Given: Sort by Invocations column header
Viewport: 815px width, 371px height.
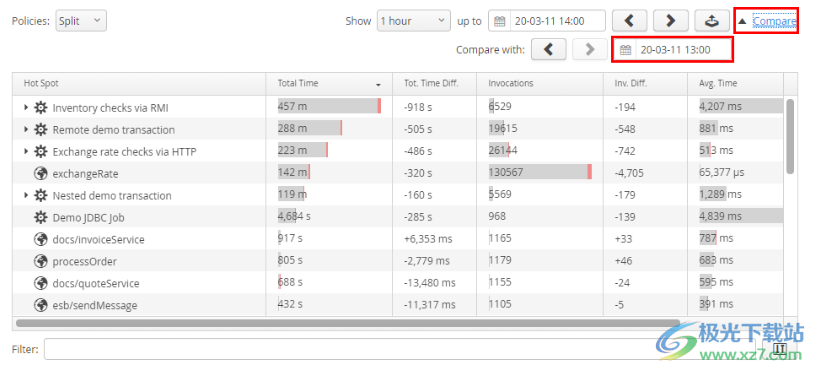Looking at the screenshot, I should coord(540,84).
